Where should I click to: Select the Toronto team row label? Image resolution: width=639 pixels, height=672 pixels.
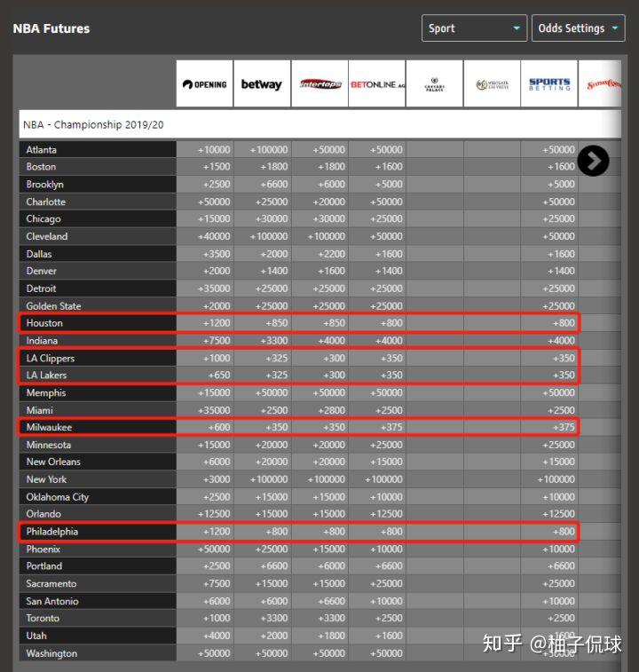(98, 618)
